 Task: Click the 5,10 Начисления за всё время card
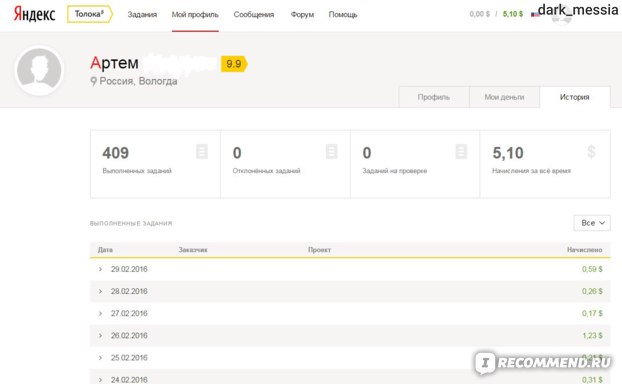(x=545, y=164)
